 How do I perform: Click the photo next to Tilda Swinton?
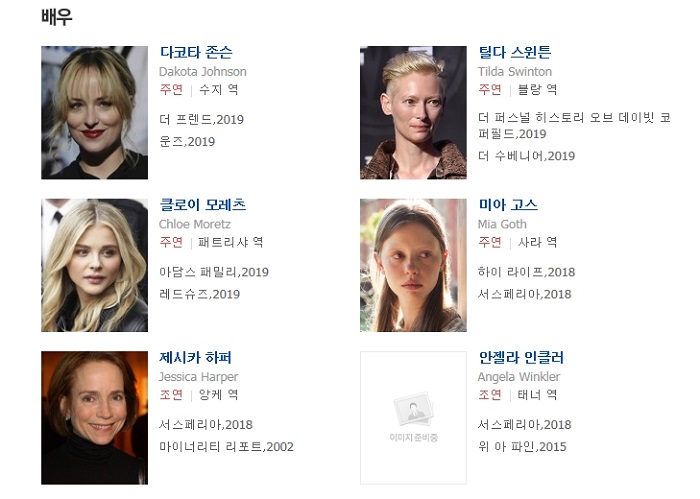[x=413, y=112]
